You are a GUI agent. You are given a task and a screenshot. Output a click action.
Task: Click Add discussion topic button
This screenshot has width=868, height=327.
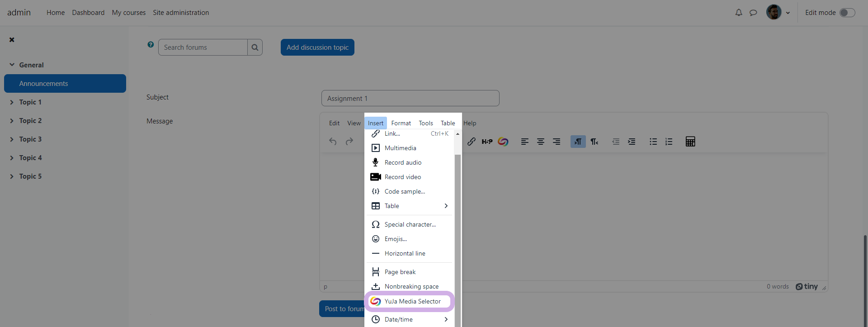point(317,47)
